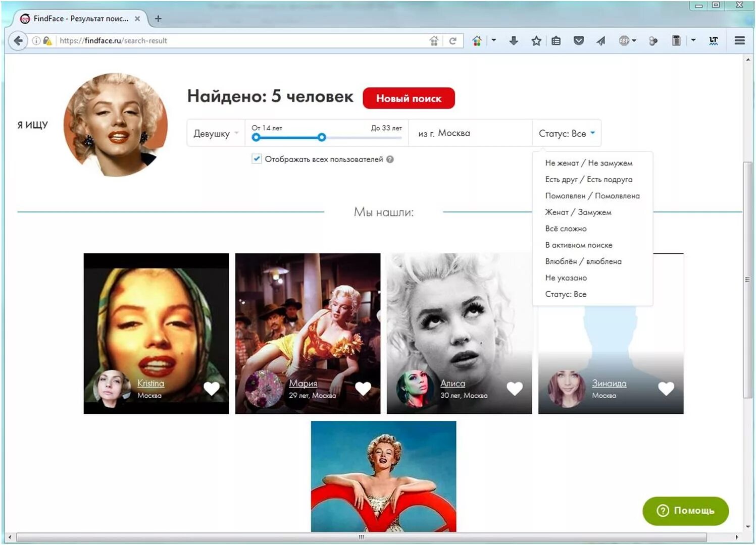Bookmark this page with the star icon
The width and height of the screenshot is (756, 545).
click(536, 41)
